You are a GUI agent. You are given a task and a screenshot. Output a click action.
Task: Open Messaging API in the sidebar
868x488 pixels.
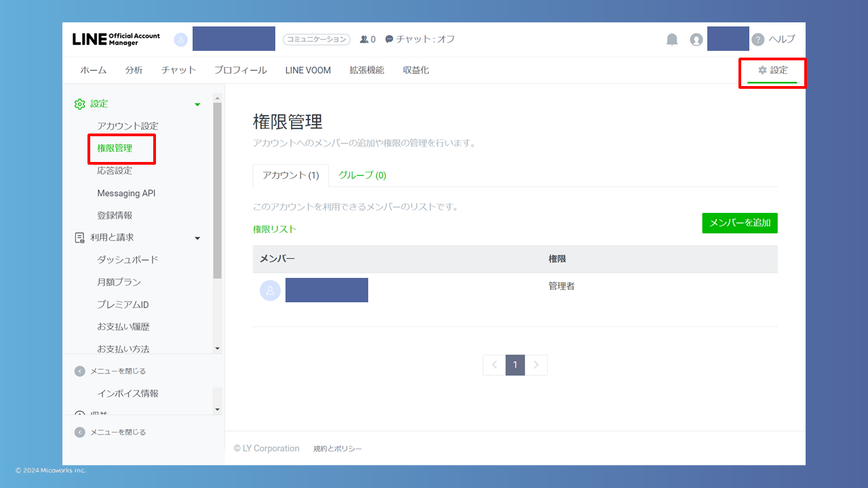click(x=126, y=193)
